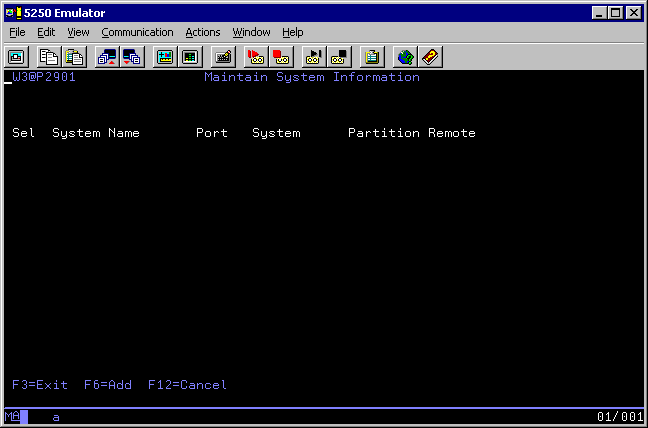Open the File menu

(17, 32)
